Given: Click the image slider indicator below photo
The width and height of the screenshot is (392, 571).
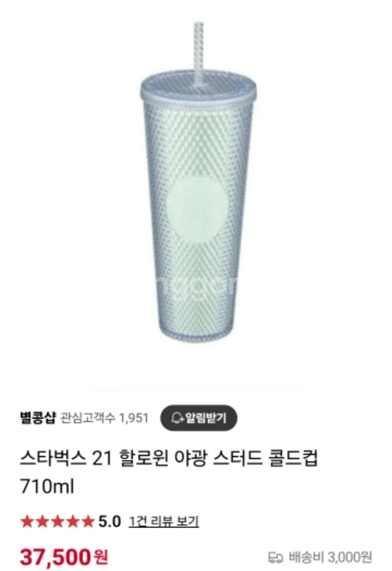Looking at the screenshot, I should 196,389.
